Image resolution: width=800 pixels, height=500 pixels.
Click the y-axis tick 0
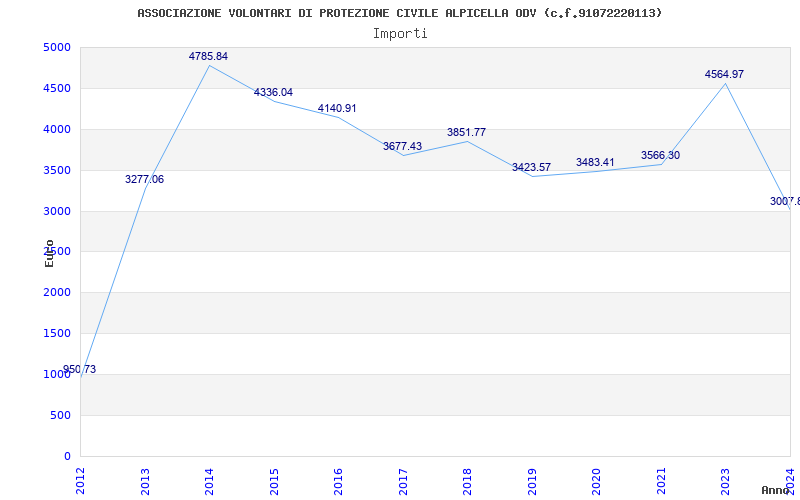(68, 456)
